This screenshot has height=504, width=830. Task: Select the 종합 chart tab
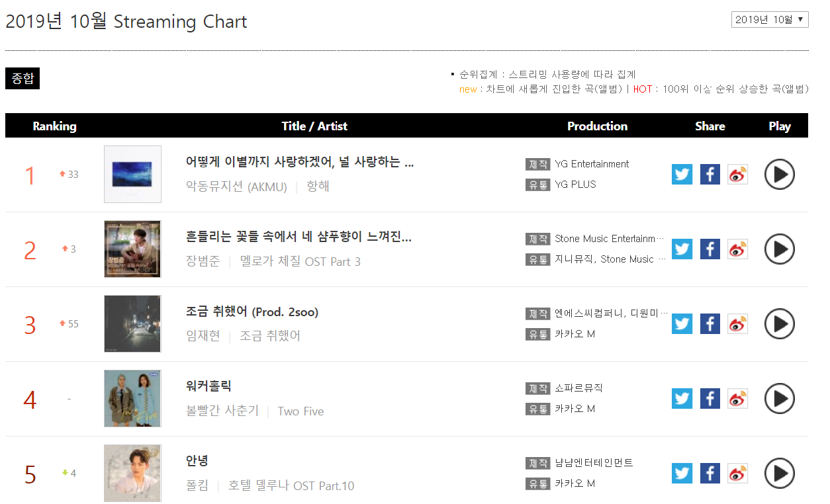point(23,79)
